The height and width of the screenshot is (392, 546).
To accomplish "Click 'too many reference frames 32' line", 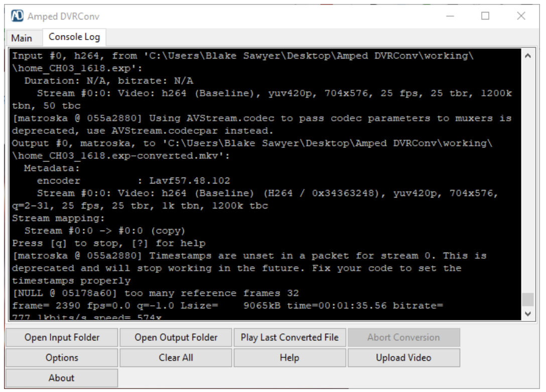I will 155,293.
